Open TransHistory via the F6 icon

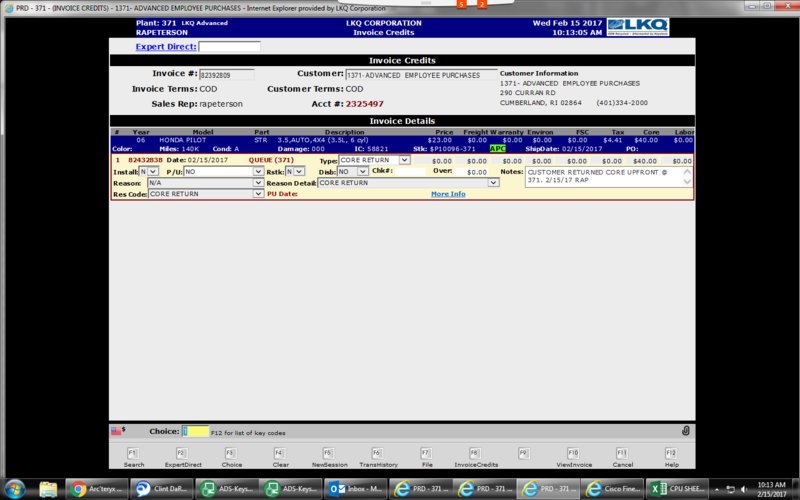point(377,453)
